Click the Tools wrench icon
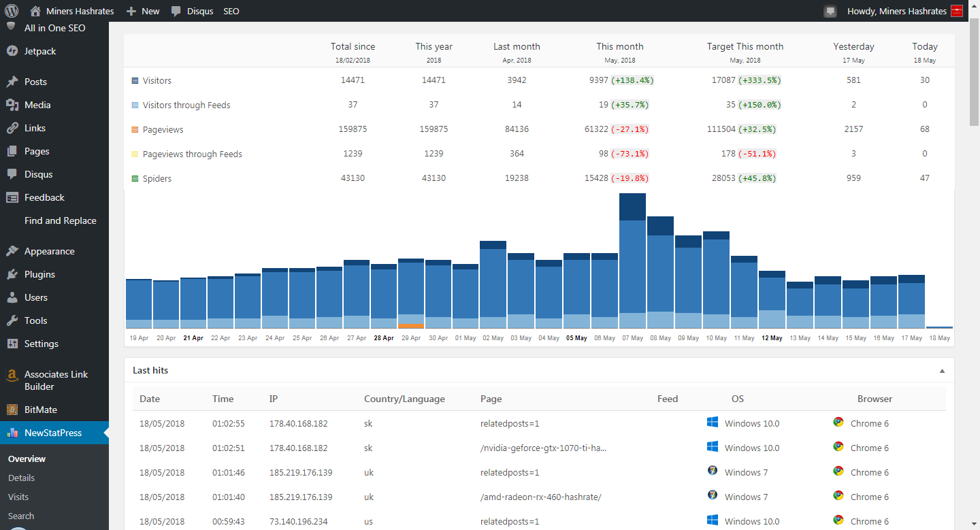980x530 pixels. coord(12,320)
